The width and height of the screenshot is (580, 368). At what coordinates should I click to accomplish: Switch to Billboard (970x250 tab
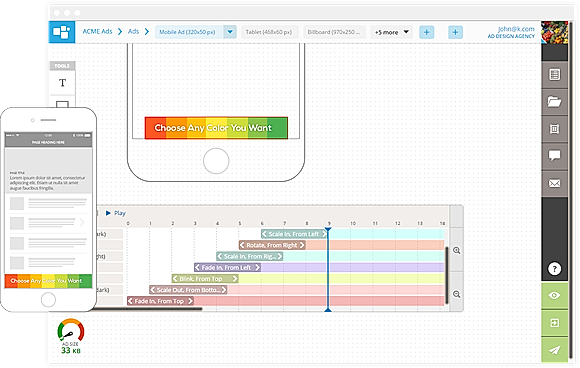334,32
